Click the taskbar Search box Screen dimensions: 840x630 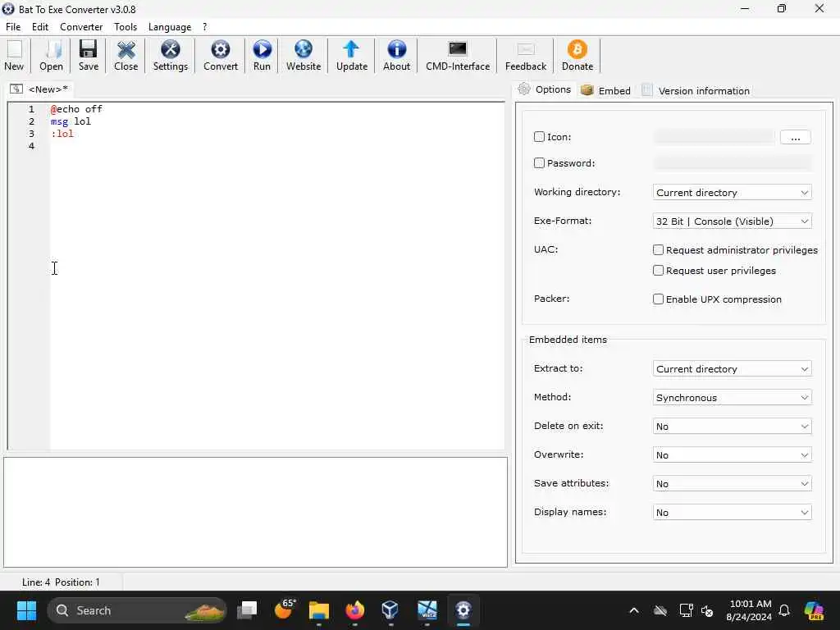[137, 610]
